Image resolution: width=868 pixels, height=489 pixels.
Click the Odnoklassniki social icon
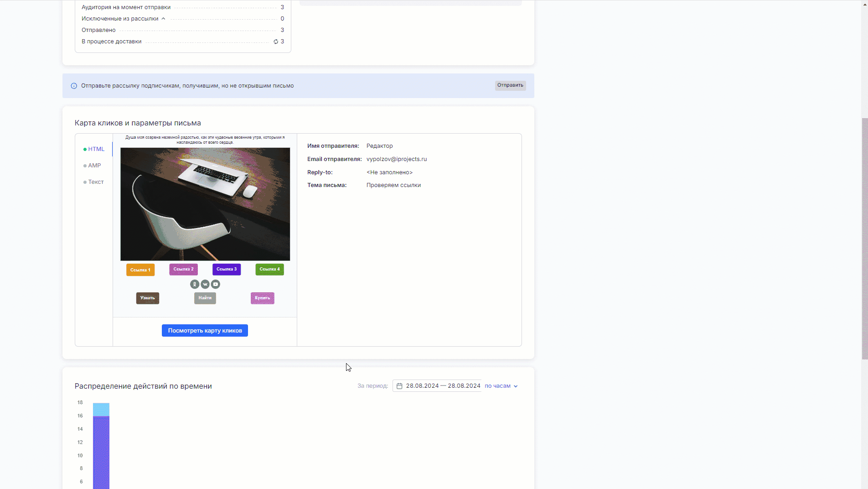[195, 284]
